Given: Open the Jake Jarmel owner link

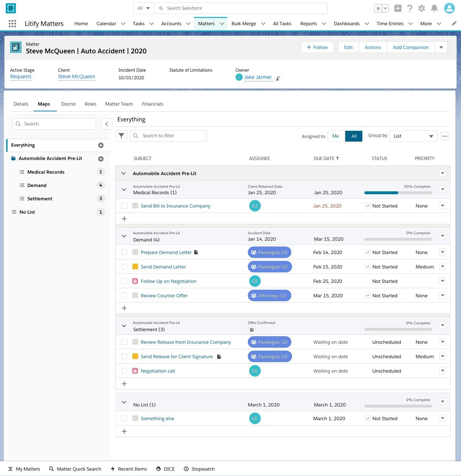Looking at the screenshot, I should (x=258, y=77).
